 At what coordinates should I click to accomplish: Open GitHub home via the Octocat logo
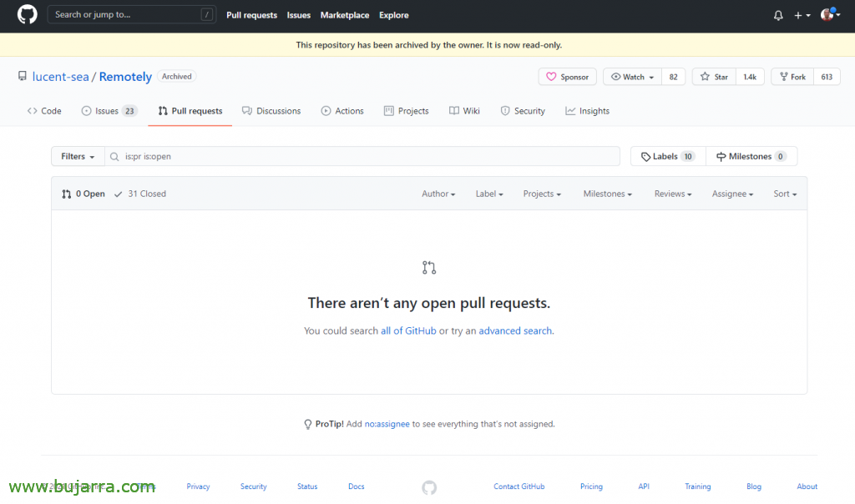(26, 14)
